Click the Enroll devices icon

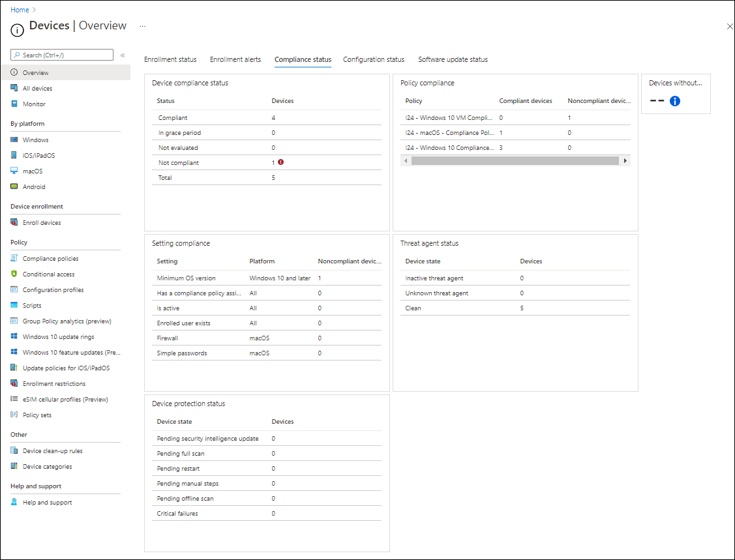pos(14,222)
